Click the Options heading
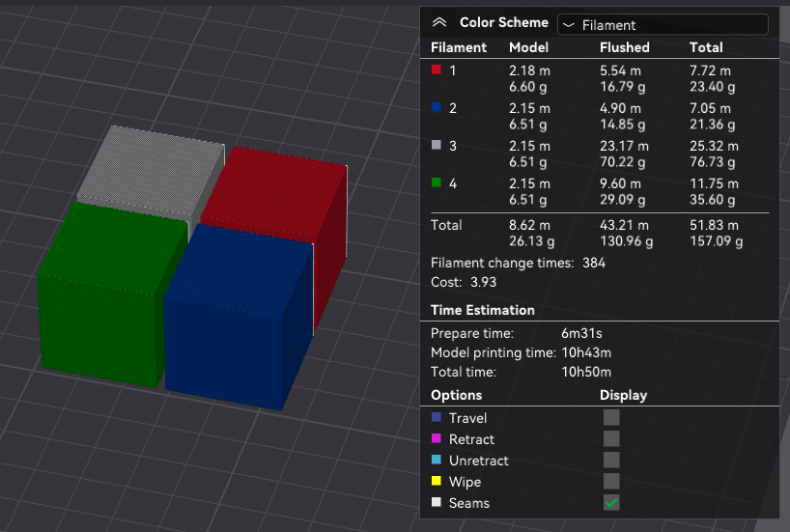Viewport: 790px width, 532px height. click(x=456, y=395)
